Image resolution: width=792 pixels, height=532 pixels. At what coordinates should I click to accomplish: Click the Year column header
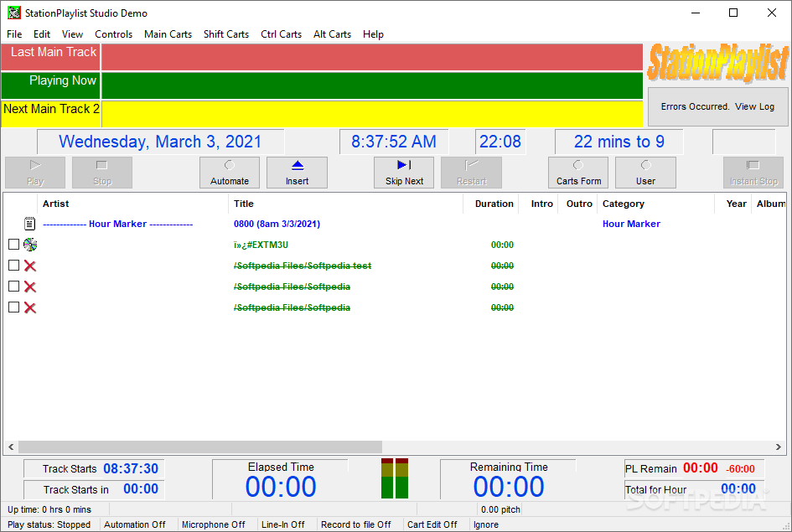click(732, 204)
